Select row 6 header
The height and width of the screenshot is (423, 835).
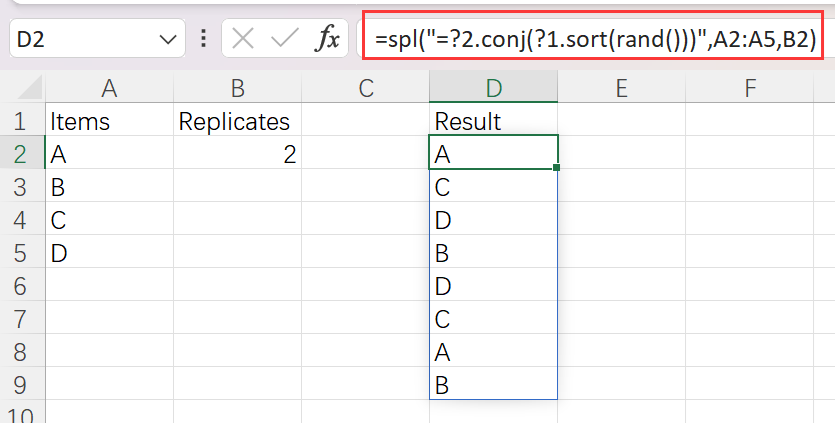(x=19, y=286)
